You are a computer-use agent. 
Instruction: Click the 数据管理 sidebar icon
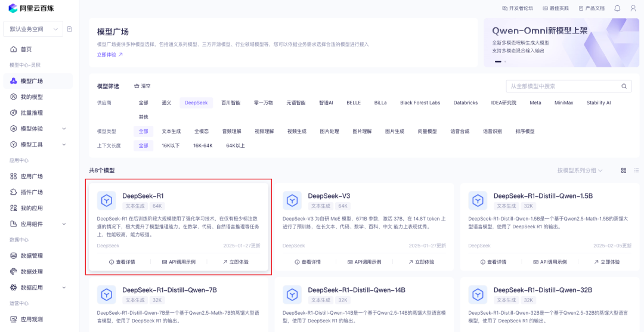click(13, 256)
